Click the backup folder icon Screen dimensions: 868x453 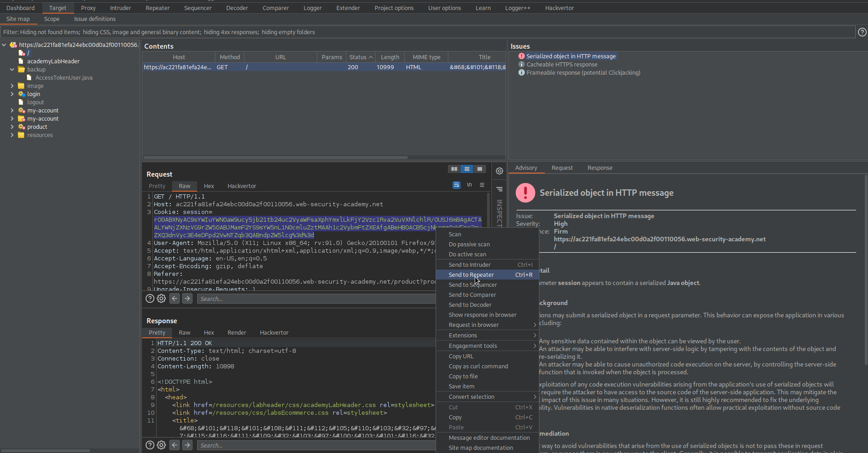21,69
